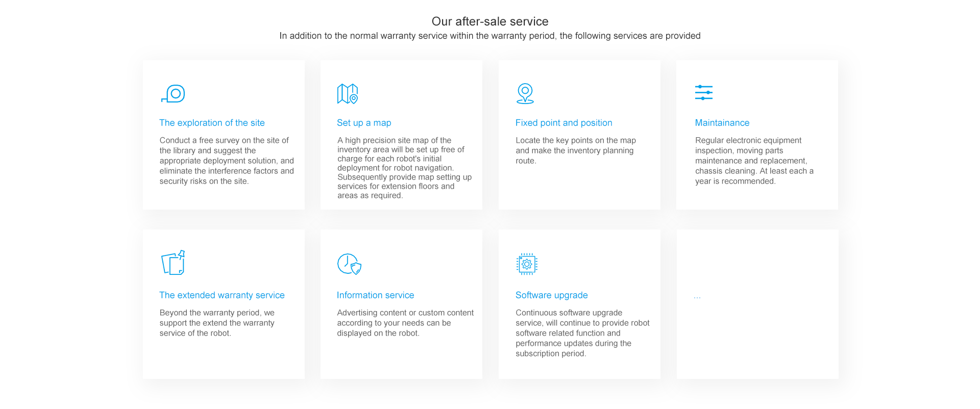Open 'Fixed point and position' heading
The image size is (980, 409).
(563, 123)
